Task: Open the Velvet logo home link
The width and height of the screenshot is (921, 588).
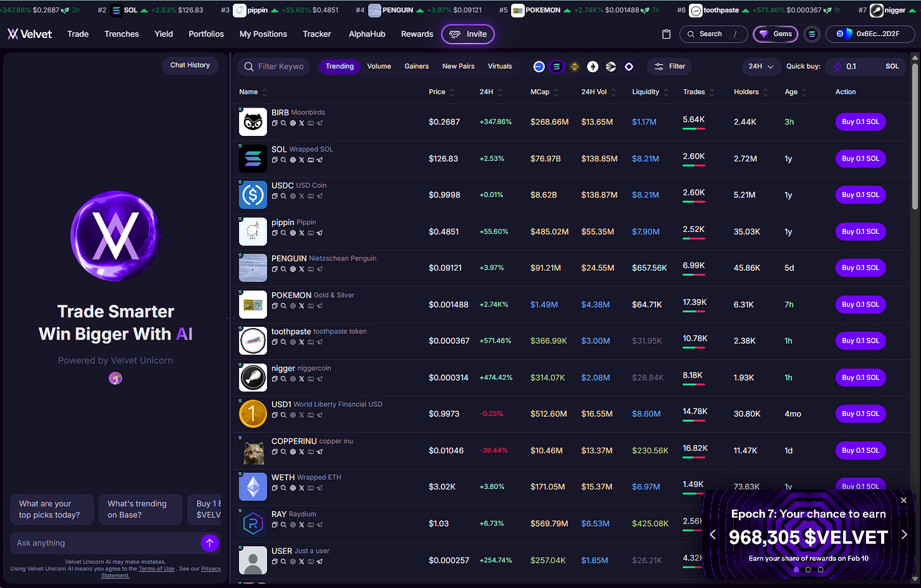Action: tap(30, 34)
